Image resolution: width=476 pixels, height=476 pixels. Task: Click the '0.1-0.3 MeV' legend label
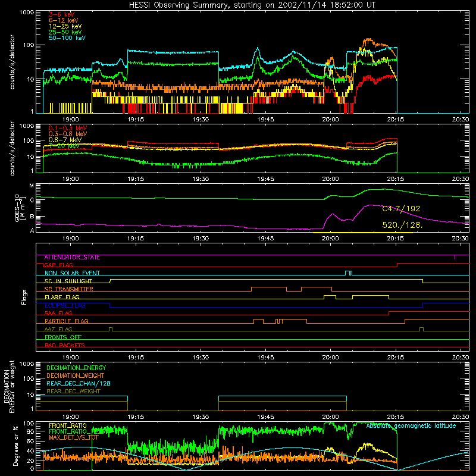(x=68, y=128)
